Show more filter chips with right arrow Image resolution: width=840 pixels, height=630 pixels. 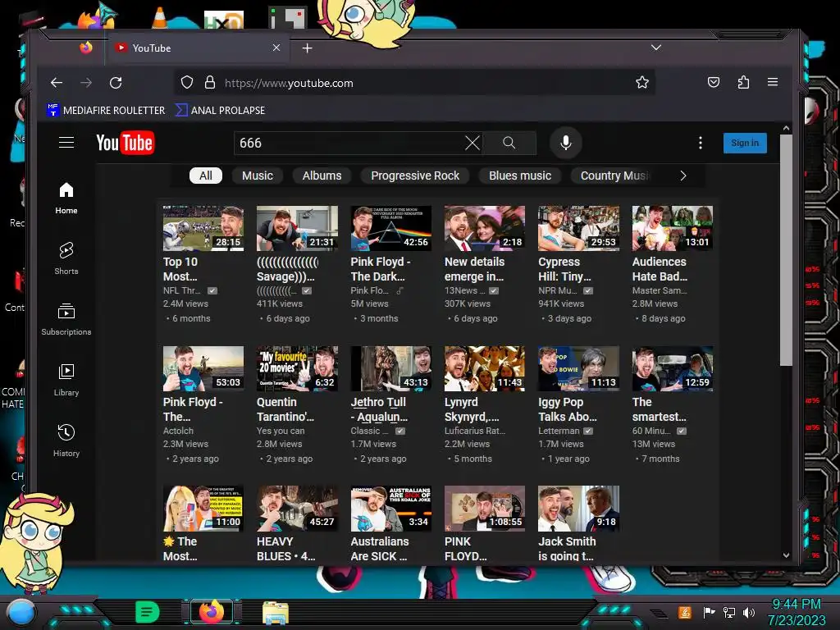(x=683, y=176)
